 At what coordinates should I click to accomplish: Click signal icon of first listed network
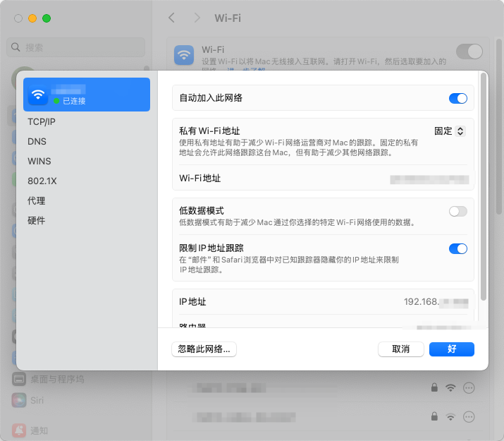point(450,388)
